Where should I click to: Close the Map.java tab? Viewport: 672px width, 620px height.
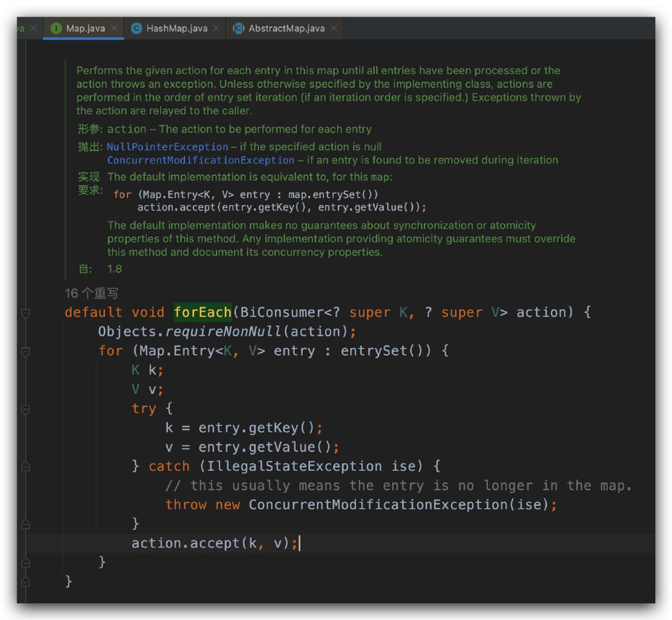tap(114, 28)
